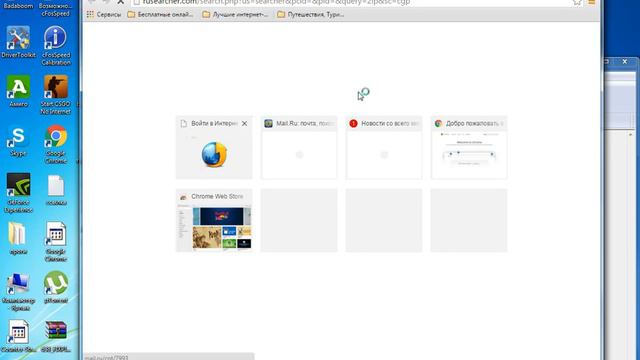Select the app-window shortcut beside the WinRAR archive
The image size is (640, 360).
point(18,336)
